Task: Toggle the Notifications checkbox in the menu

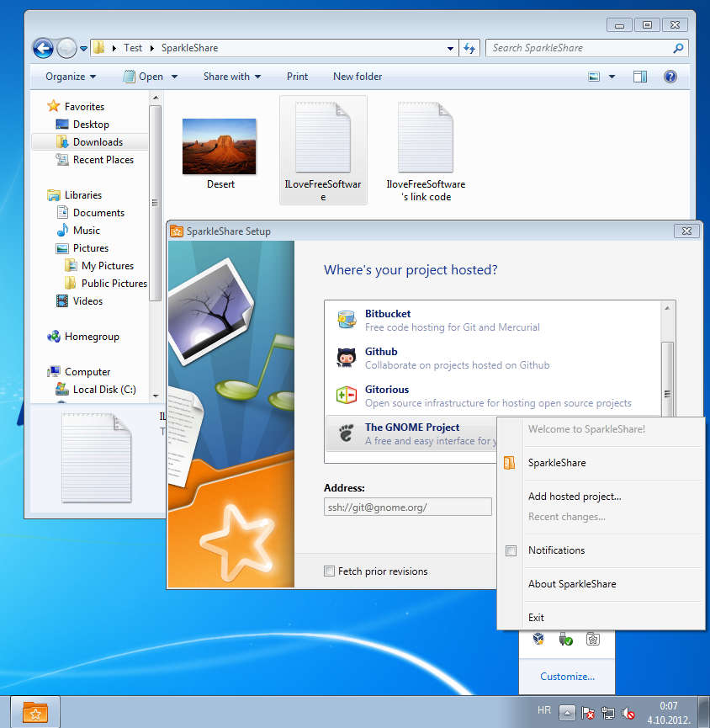Action: pos(511,550)
